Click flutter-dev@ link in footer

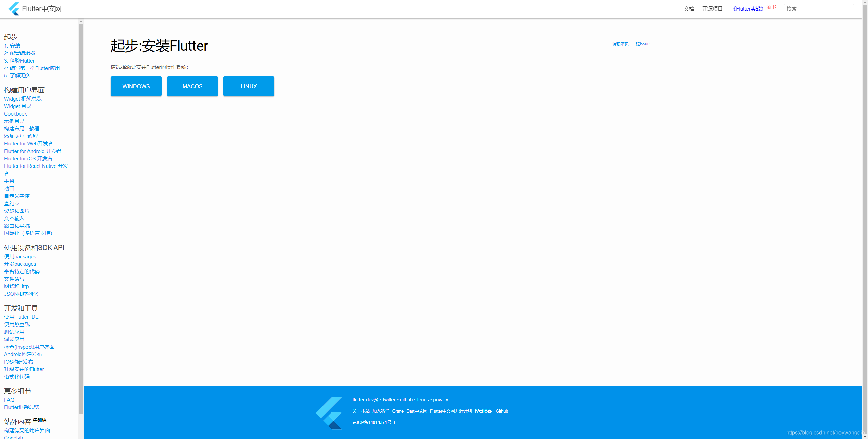[365, 400]
